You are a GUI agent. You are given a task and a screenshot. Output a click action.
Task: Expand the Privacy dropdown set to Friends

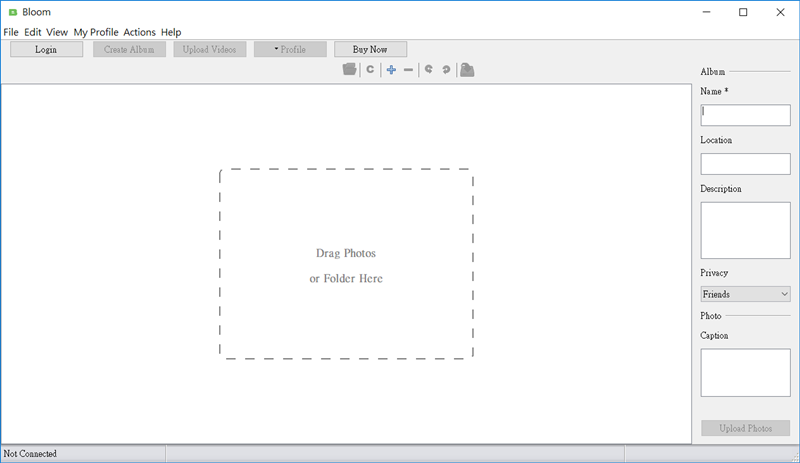click(745, 294)
